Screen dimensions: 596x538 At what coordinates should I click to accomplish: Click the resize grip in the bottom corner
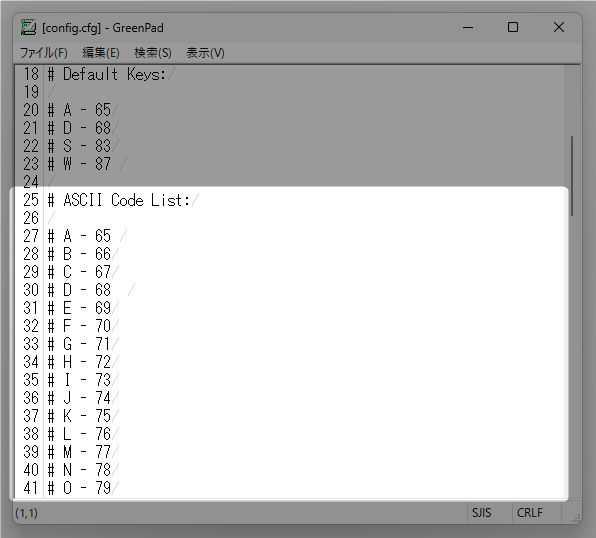[576, 519]
